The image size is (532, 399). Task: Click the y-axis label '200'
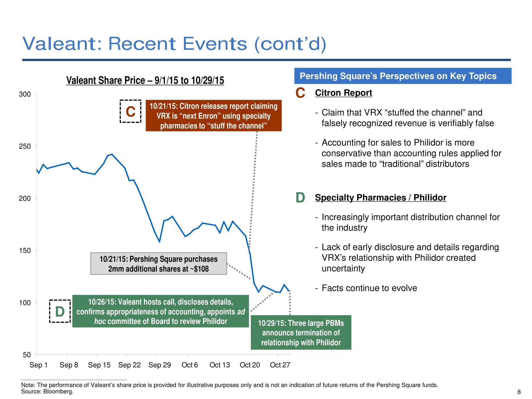tap(25, 198)
